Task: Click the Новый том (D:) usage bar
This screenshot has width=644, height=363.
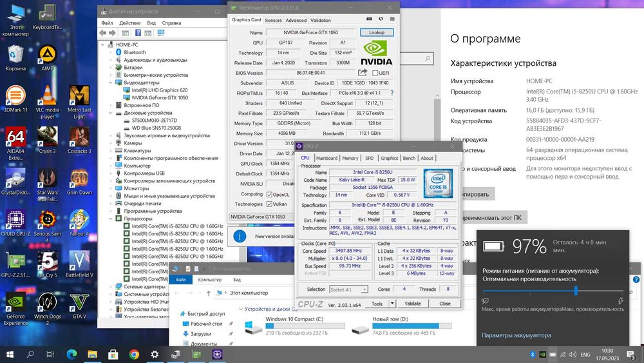Action: pyautogui.click(x=412, y=326)
